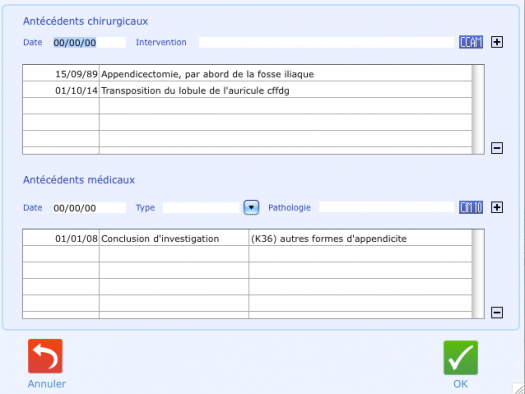Click the red Annuler undo arrow icon

pos(45,356)
